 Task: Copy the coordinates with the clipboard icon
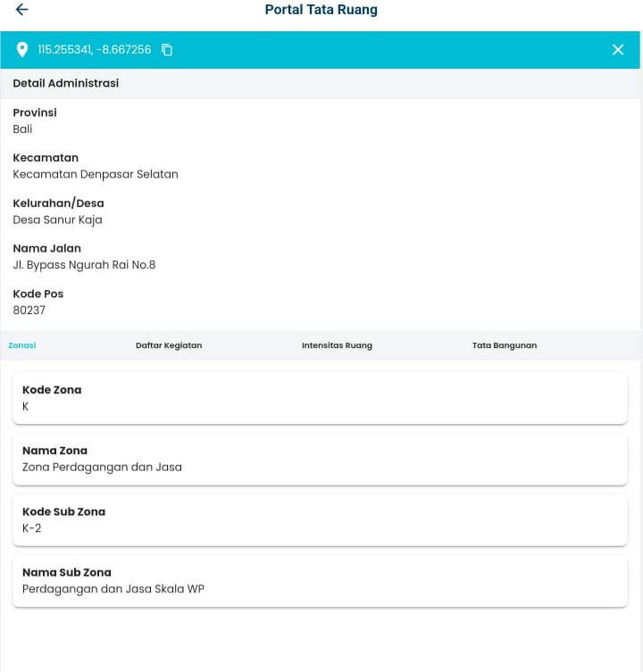point(167,50)
